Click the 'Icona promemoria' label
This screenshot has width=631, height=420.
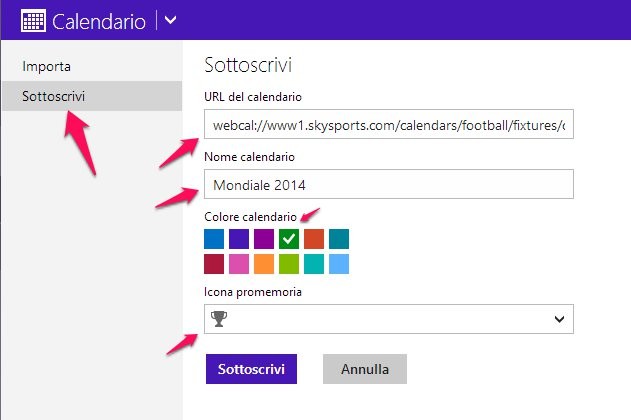point(253,292)
